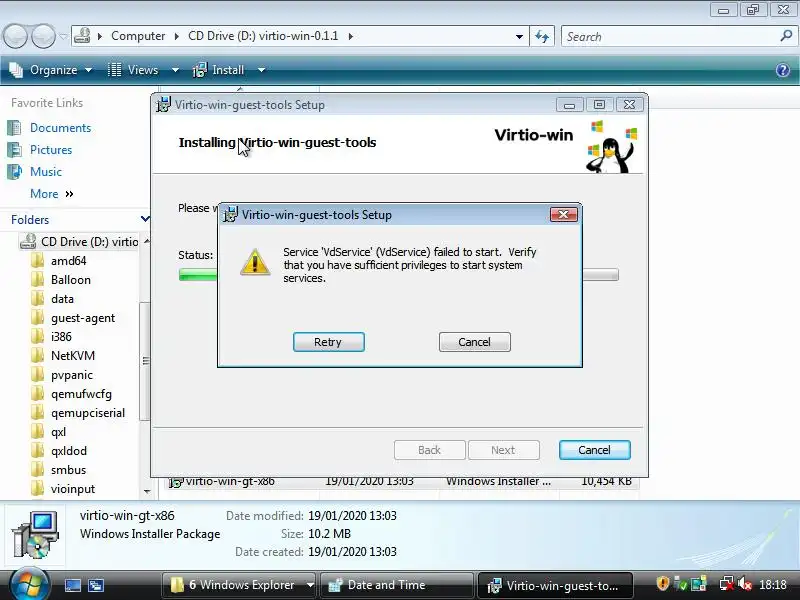Switch to Date and Time taskbar window
This screenshot has height=600, width=800.
pyautogui.click(x=397, y=585)
